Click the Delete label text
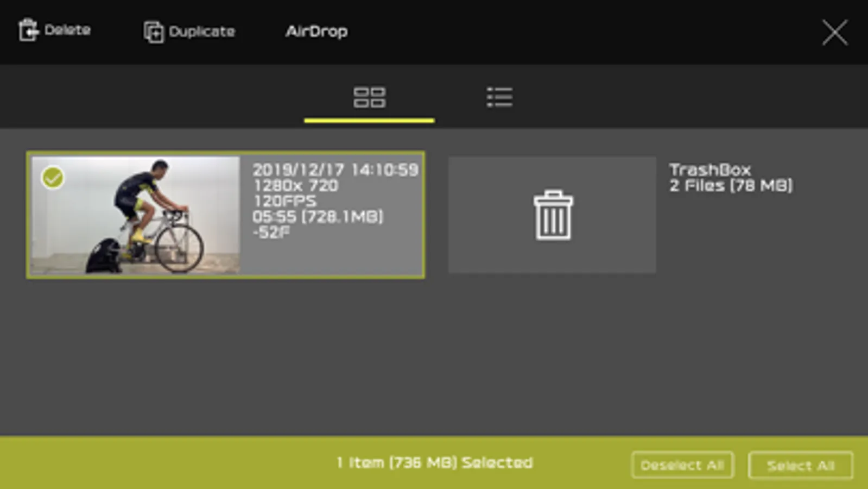868x489 pixels. point(67,30)
